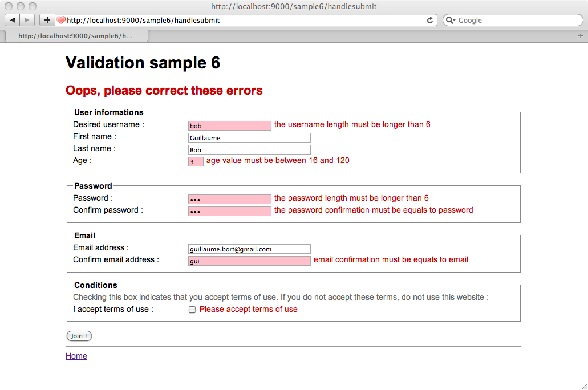
Task: Click the magnifier icon in Google search
Action: coord(451,21)
